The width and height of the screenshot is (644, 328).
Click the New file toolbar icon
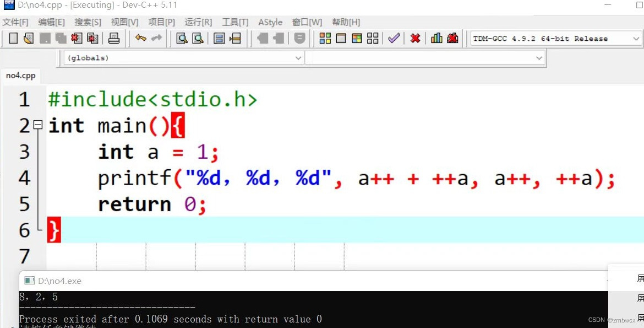pyautogui.click(x=13, y=38)
